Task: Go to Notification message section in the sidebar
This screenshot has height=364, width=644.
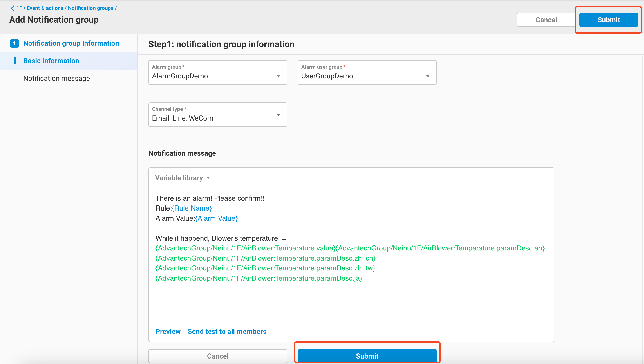Action: tap(56, 78)
